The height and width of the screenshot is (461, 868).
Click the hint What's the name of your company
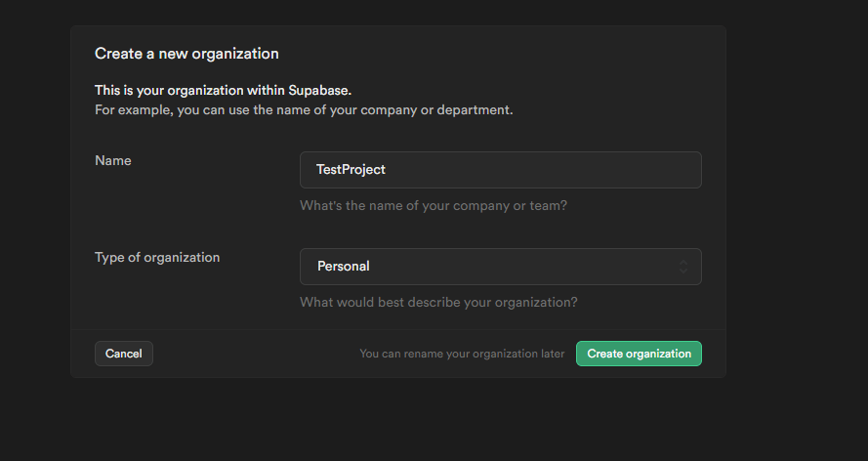coord(434,206)
